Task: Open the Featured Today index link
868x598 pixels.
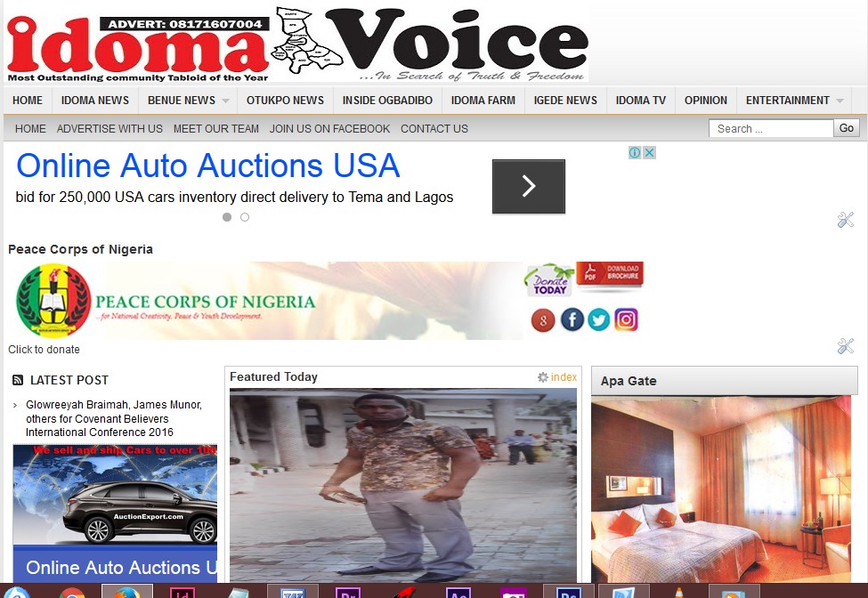Action: pyautogui.click(x=564, y=376)
